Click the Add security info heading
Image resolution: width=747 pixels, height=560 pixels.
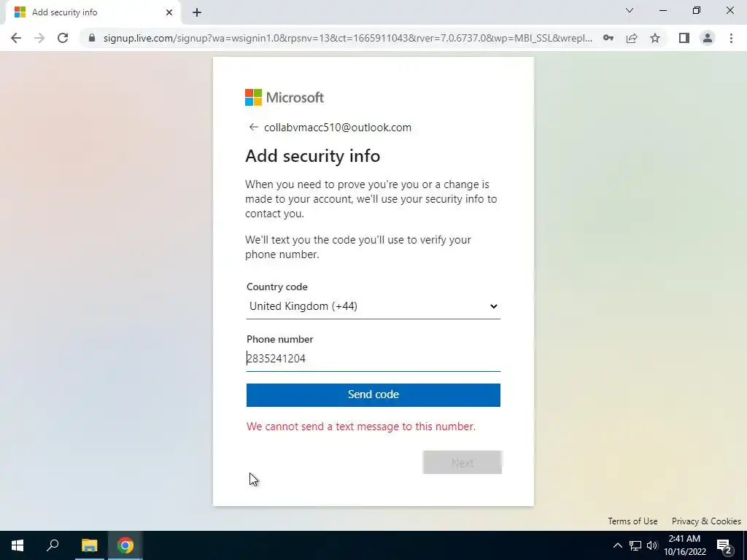[312, 156]
